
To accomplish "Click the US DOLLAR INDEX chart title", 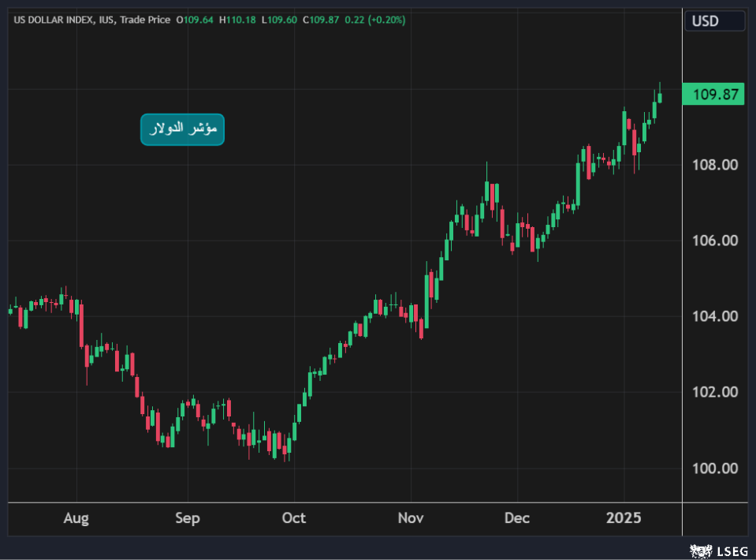I will [54, 20].
